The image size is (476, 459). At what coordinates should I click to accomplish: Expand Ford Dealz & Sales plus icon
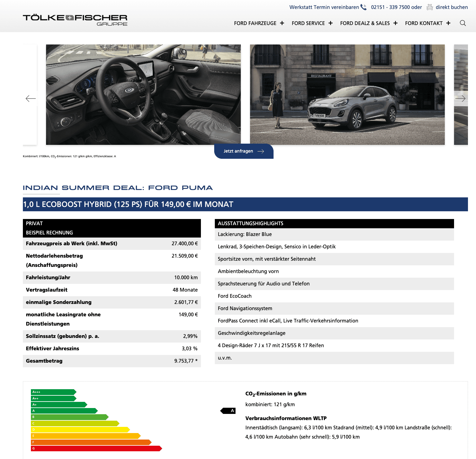tap(395, 23)
